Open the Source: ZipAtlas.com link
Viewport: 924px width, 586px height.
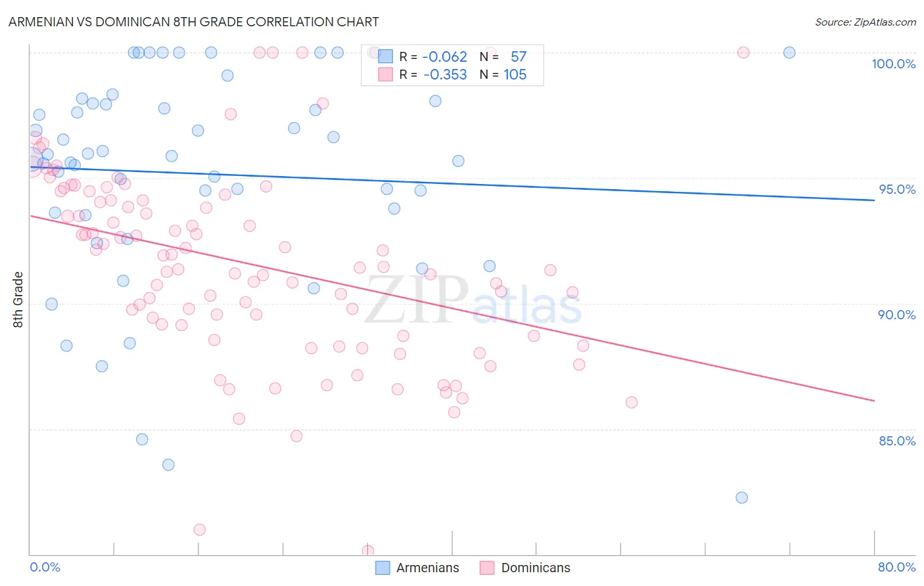pos(866,22)
